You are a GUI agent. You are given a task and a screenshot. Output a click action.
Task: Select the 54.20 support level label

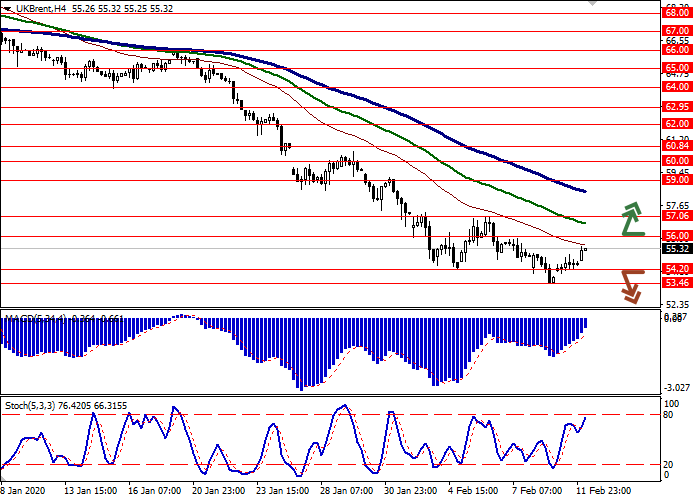(677, 269)
